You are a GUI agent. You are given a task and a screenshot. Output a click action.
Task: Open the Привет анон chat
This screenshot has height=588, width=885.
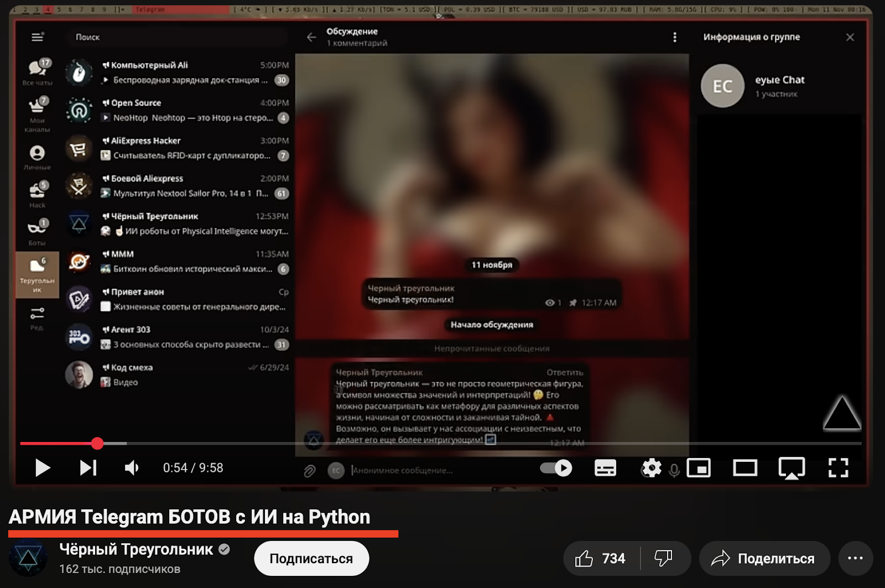[x=177, y=299]
